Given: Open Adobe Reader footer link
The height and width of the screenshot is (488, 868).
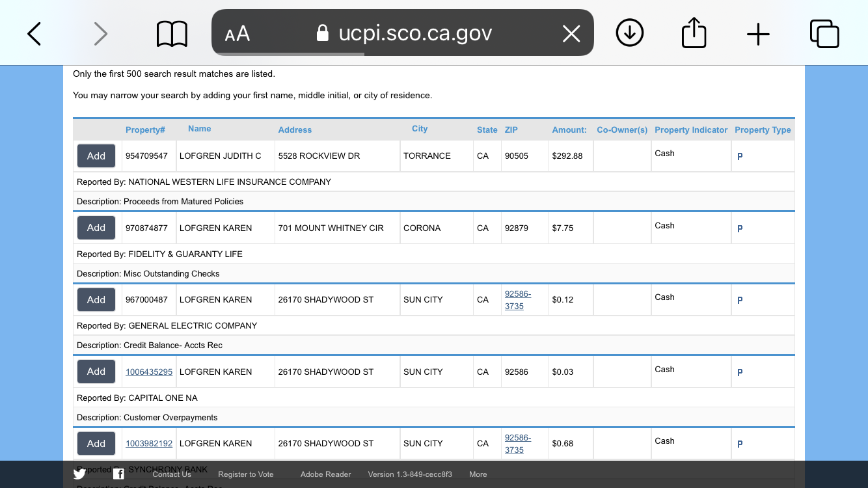Looking at the screenshot, I should 325,474.
